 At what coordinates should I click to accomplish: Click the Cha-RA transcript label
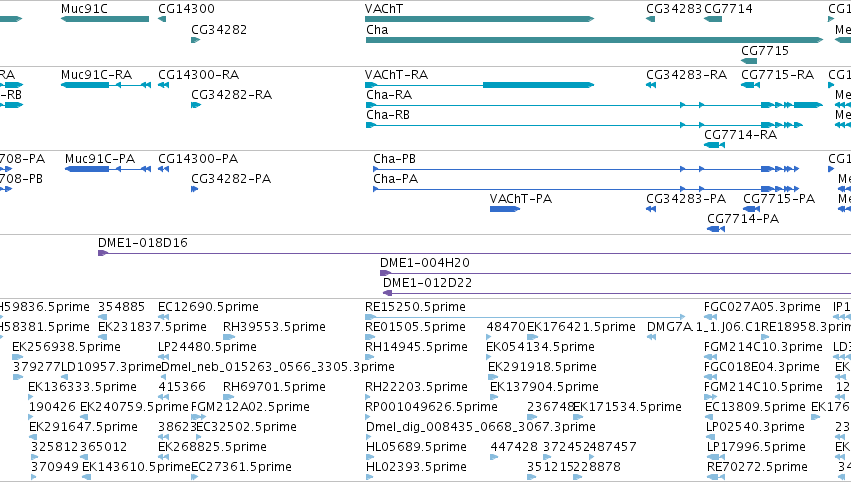[x=389, y=94]
